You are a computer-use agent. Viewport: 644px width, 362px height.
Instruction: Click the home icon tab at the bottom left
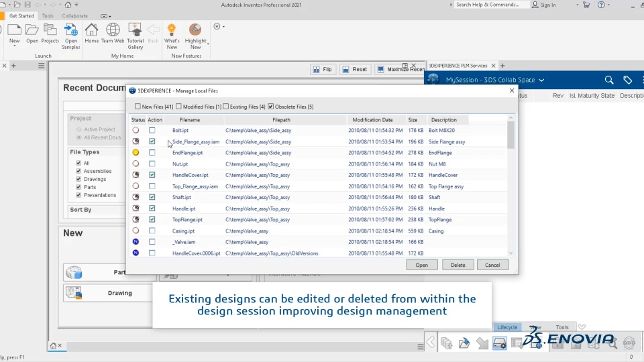click(53, 346)
